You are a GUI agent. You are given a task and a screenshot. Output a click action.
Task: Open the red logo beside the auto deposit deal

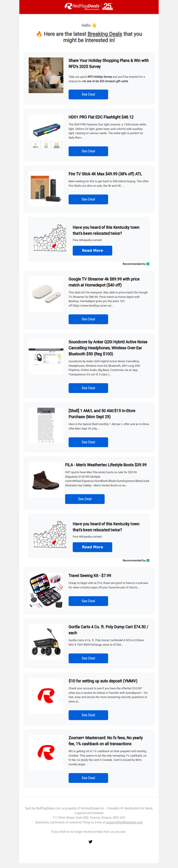(46, 696)
